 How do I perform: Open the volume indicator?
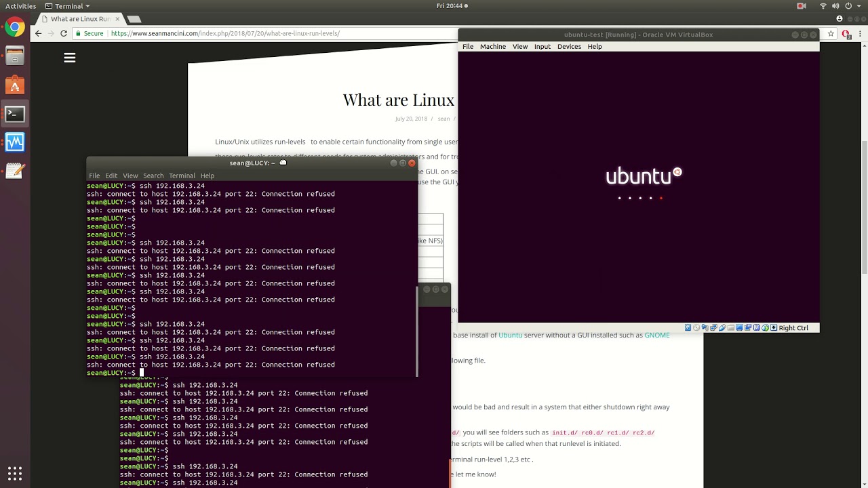point(836,6)
